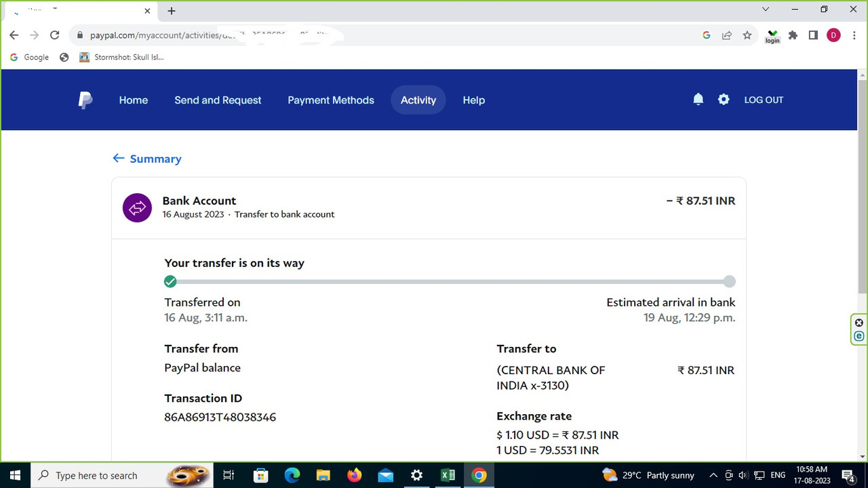The height and width of the screenshot is (488, 868).
Task: Click the login extension icon
Action: coord(772,36)
